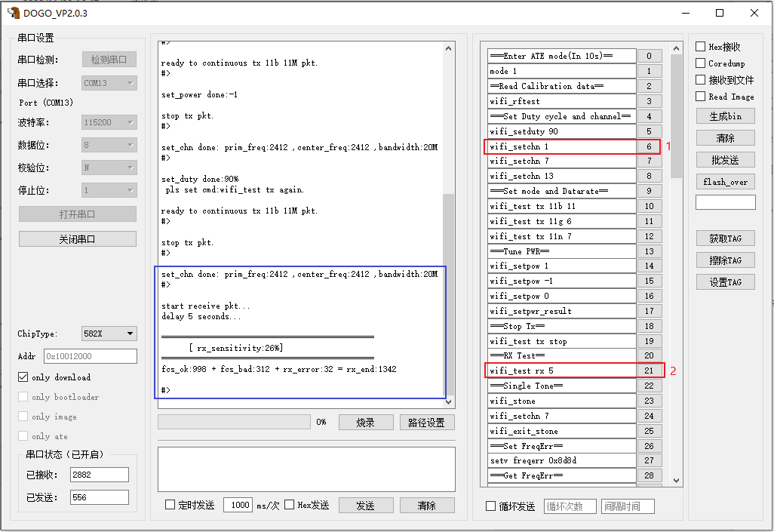The width and height of the screenshot is (774, 532).
Task: Click the Addr 0x10012000 input field
Action: point(91,356)
